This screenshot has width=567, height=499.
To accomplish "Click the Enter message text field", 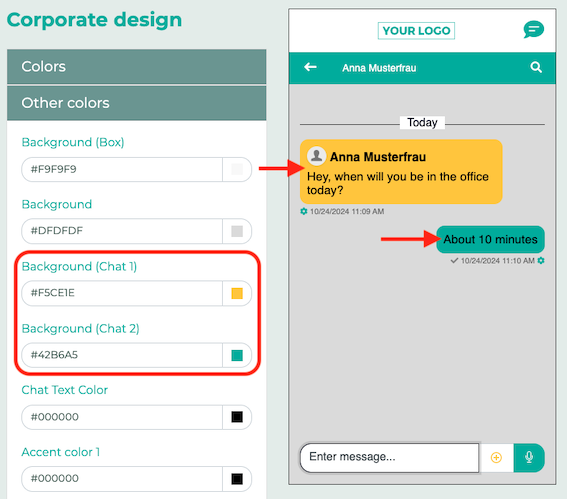I will [389, 457].
